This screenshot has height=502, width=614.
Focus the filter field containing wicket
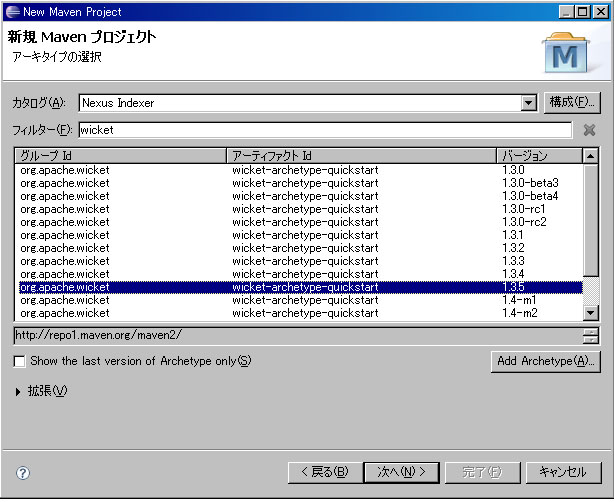(325, 130)
